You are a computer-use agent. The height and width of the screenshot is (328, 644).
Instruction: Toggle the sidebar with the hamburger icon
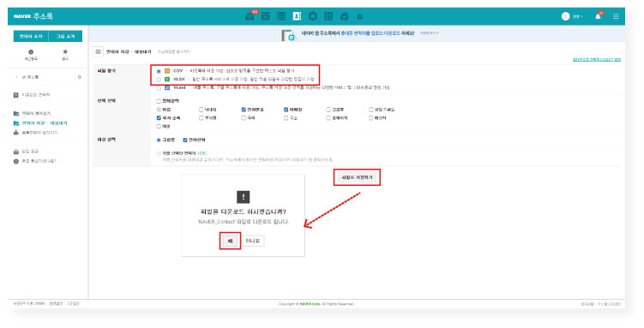(x=98, y=51)
